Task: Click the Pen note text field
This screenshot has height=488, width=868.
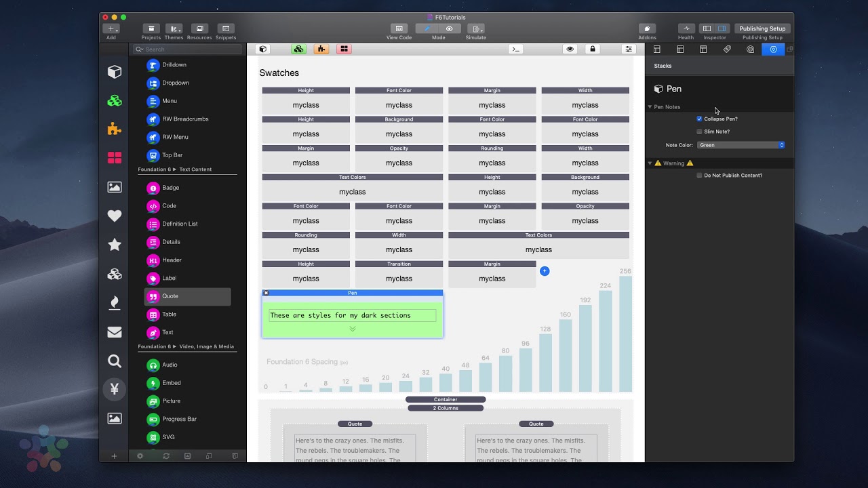Action: tap(352, 315)
